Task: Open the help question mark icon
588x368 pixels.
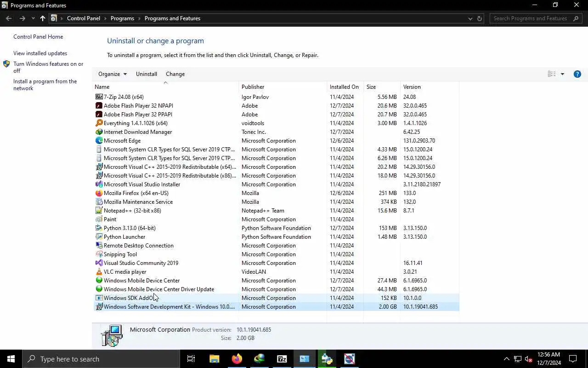Action: [577, 74]
